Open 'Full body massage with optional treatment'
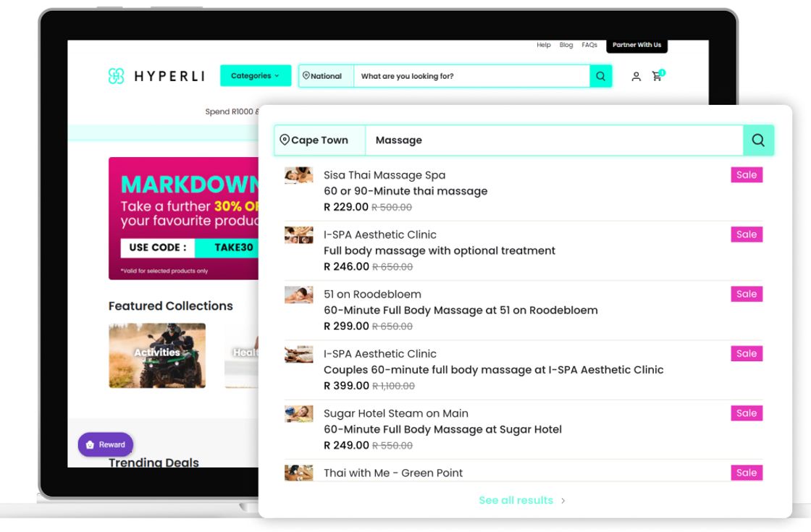The height and width of the screenshot is (532, 811). tap(439, 250)
